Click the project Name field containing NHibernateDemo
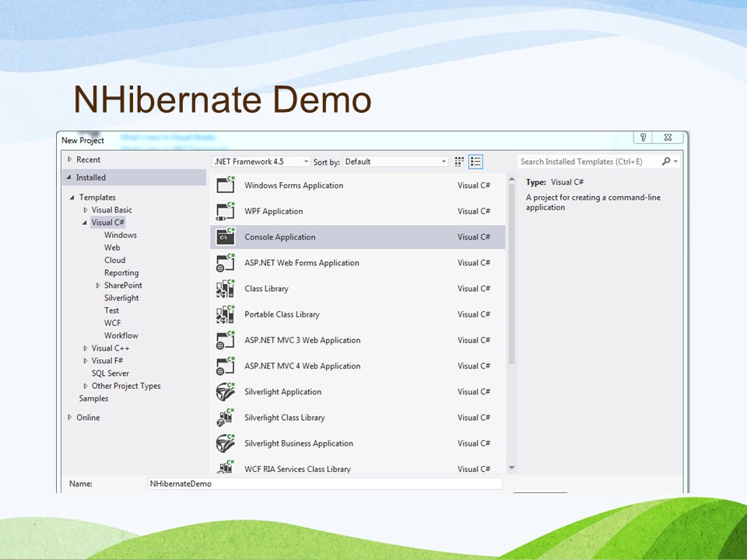 click(325, 483)
